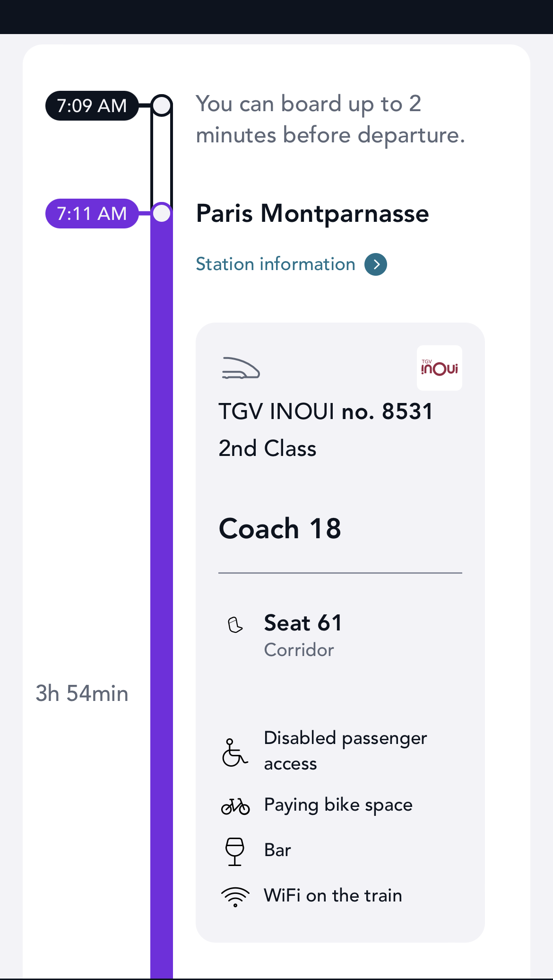Screen dimensions: 553x980
Task: Tap the WiFi icon
Action: coord(235,897)
